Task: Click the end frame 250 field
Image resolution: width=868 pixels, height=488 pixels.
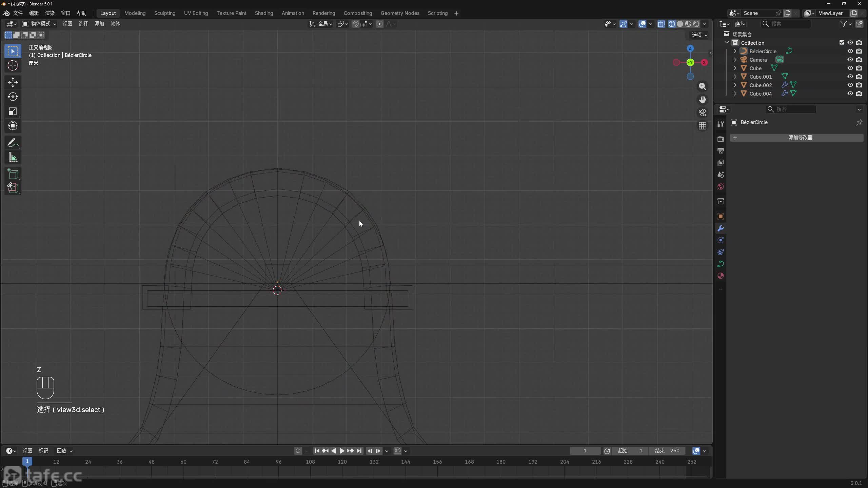Action: pos(667,451)
